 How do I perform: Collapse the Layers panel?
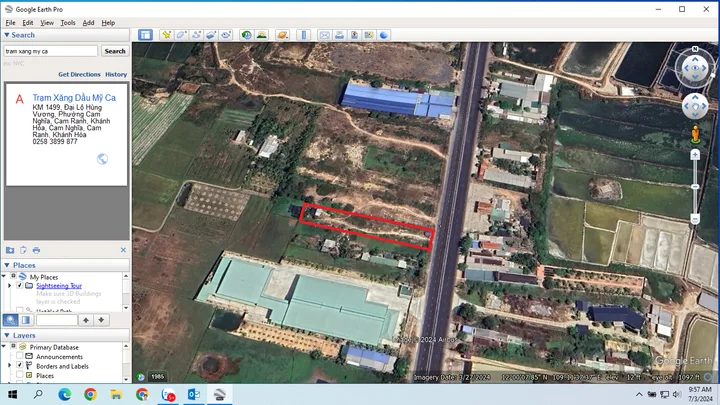click(x=7, y=335)
